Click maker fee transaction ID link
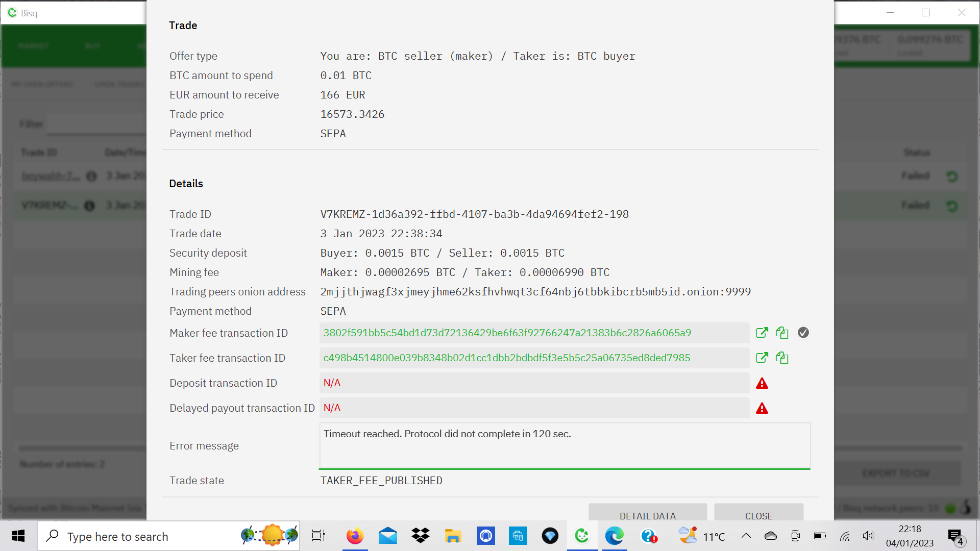 [x=507, y=333]
